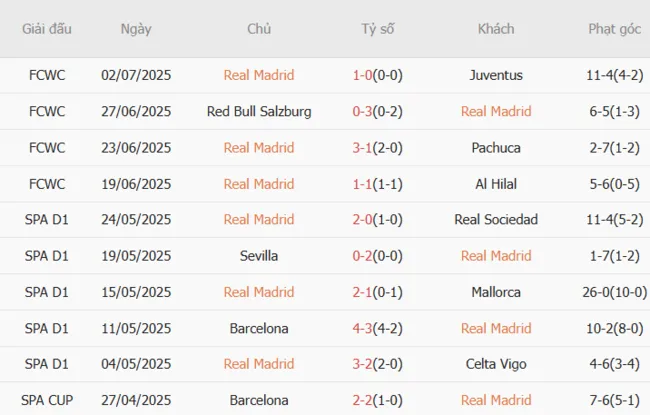The image size is (650, 415).
Task: Click the "Ngày" column header
Action: pos(136,29)
